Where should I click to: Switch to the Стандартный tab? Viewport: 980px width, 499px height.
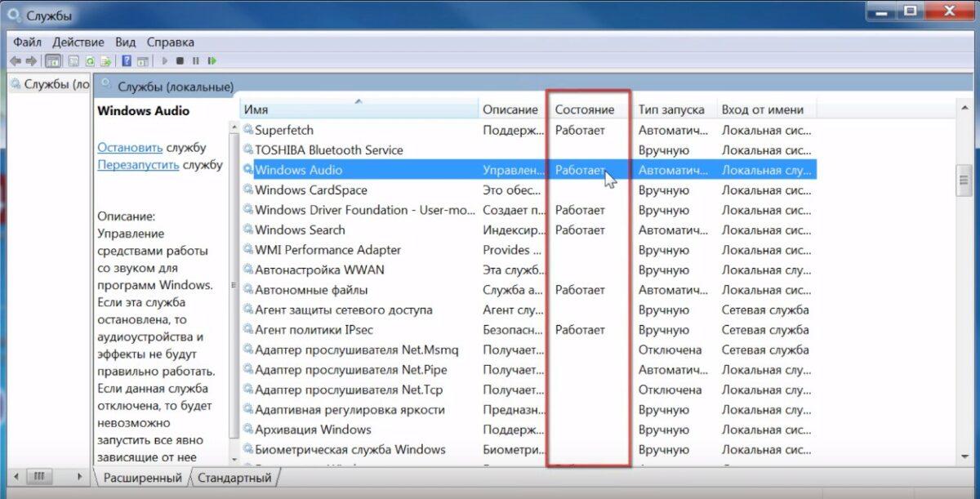click(234, 477)
